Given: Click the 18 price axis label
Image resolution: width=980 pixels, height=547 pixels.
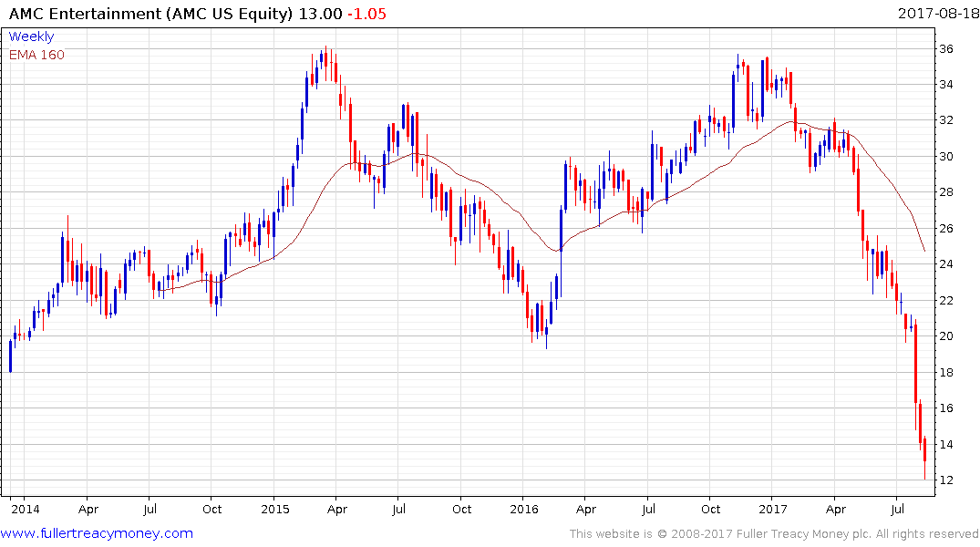Looking at the screenshot, I should pyautogui.click(x=946, y=372).
